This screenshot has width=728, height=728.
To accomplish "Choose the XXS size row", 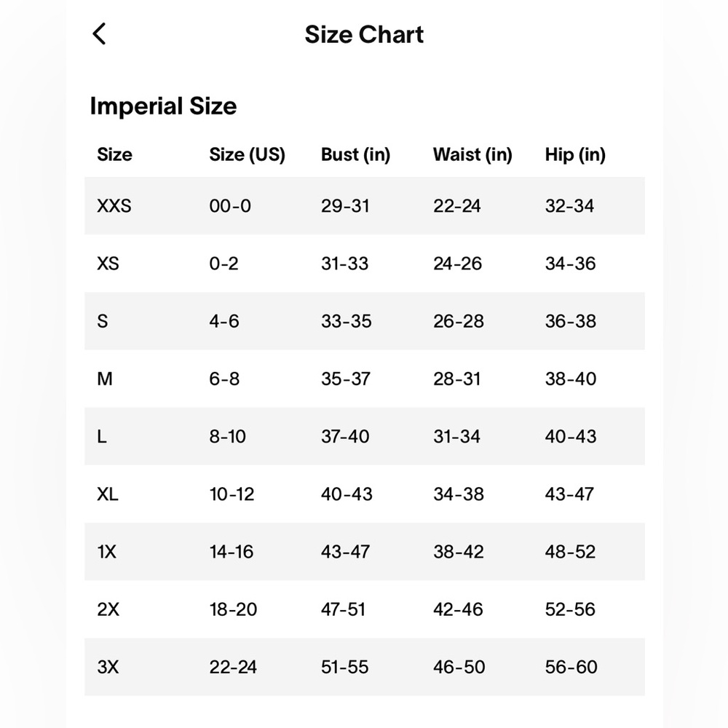I will pyautogui.click(x=365, y=206).
